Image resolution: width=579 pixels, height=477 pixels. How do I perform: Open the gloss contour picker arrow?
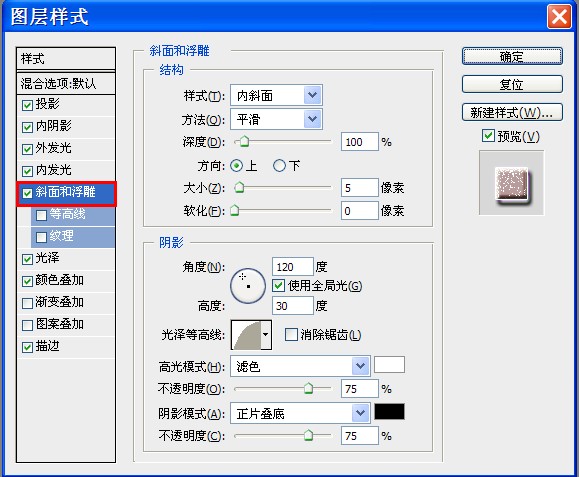266,335
